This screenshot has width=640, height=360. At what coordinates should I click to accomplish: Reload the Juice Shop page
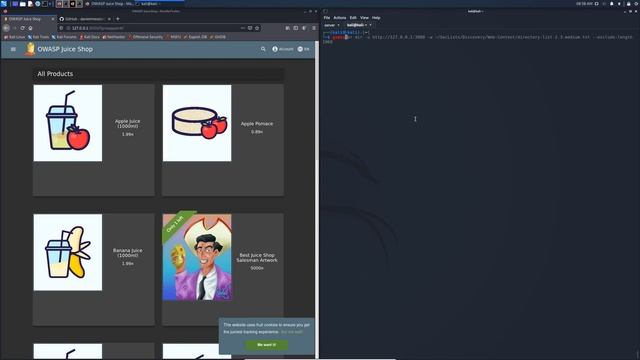(x=22, y=28)
